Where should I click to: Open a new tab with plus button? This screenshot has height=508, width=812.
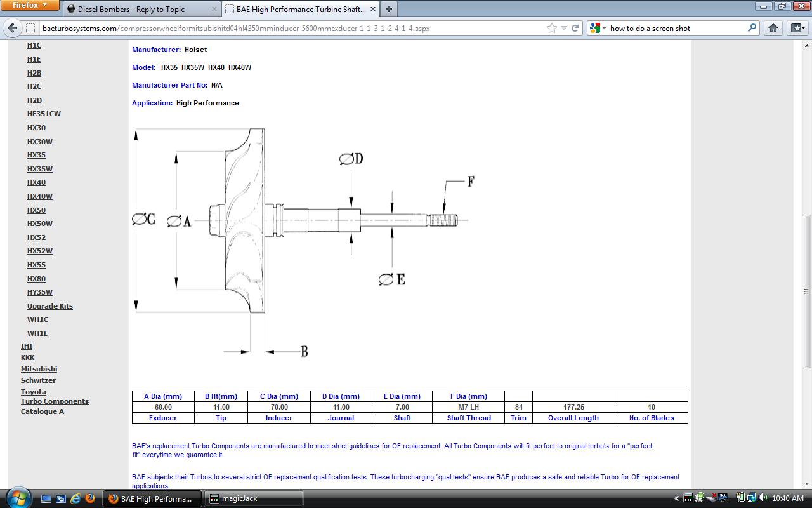tap(388, 9)
